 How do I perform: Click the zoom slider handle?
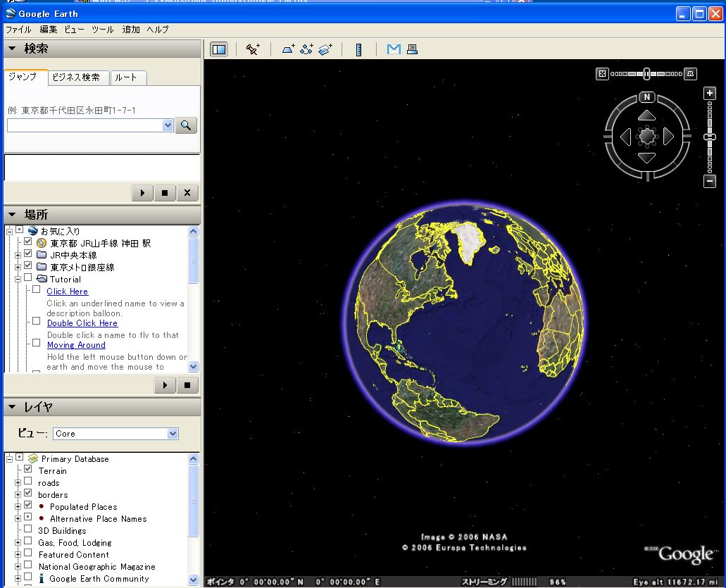(x=710, y=137)
